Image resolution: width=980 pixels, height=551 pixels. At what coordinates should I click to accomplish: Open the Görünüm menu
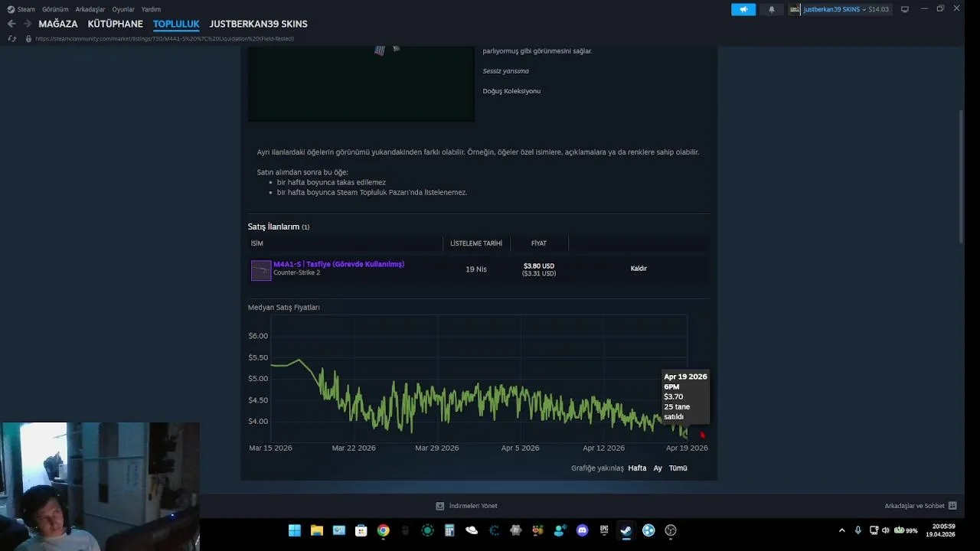(55, 9)
